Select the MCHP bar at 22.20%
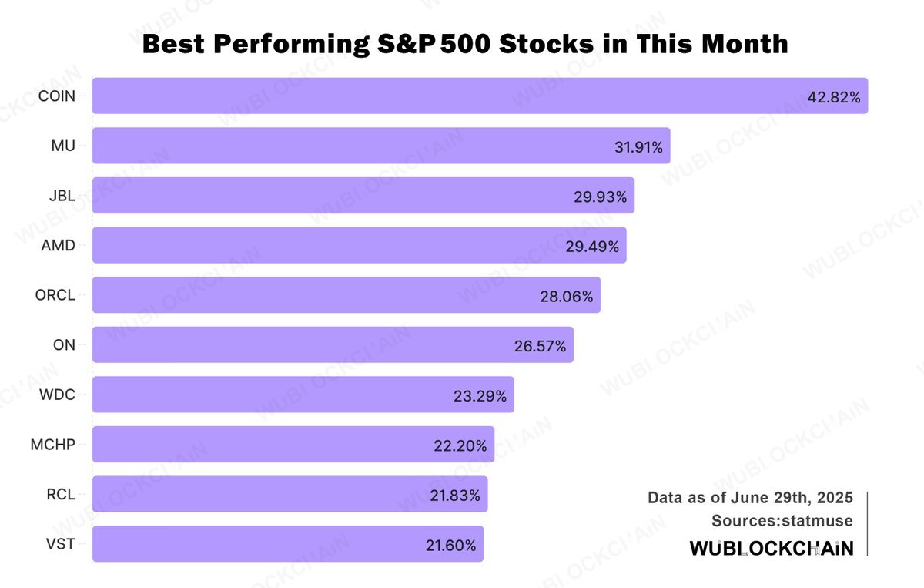 pyautogui.click(x=293, y=445)
